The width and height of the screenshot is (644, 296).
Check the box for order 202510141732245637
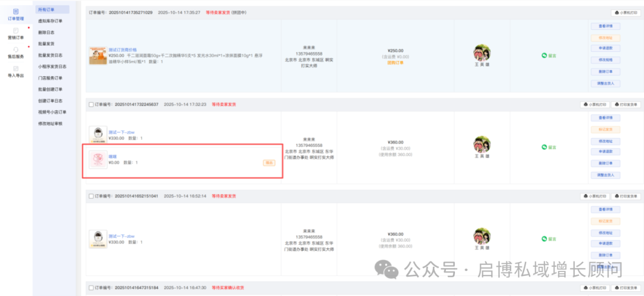(91, 104)
